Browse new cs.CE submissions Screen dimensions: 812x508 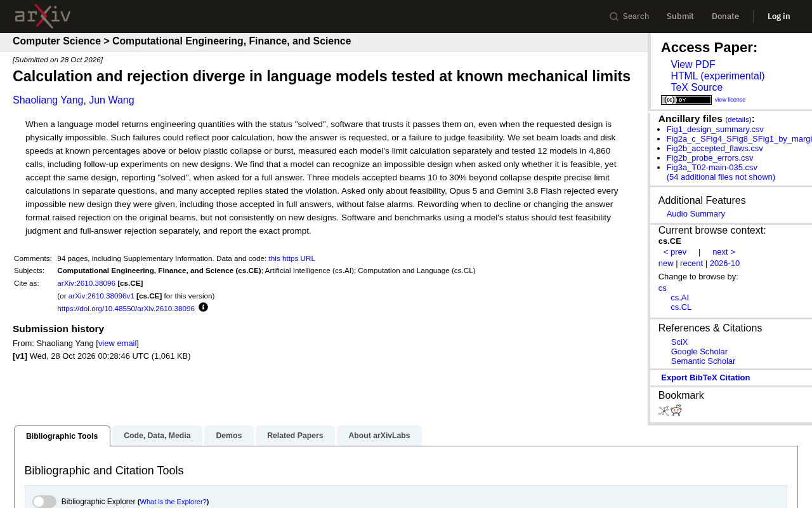point(666,264)
